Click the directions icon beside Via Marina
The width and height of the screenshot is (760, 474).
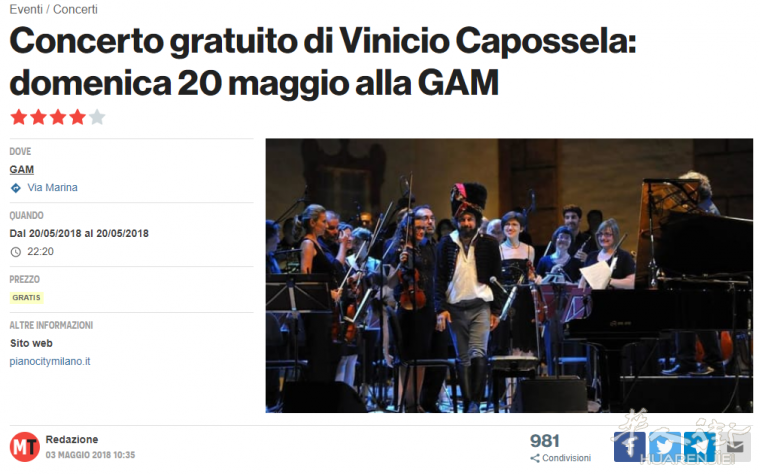coord(16,188)
